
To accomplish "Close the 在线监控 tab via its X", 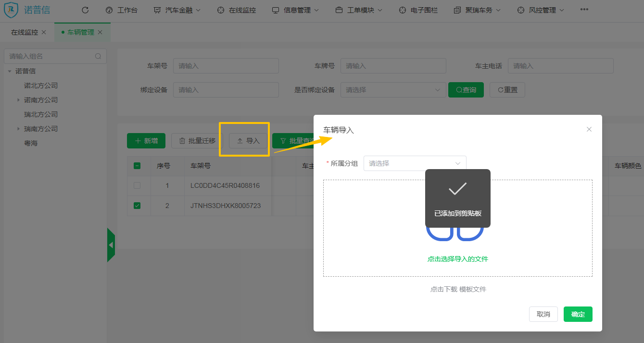I will (x=44, y=32).
